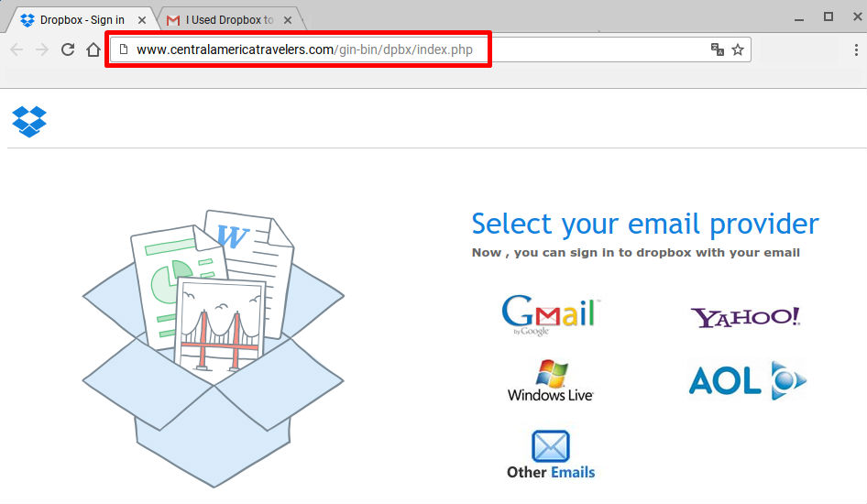Go to the home page icon
The width and height of the screenshot is (867, 504).
tap(93, 49)
